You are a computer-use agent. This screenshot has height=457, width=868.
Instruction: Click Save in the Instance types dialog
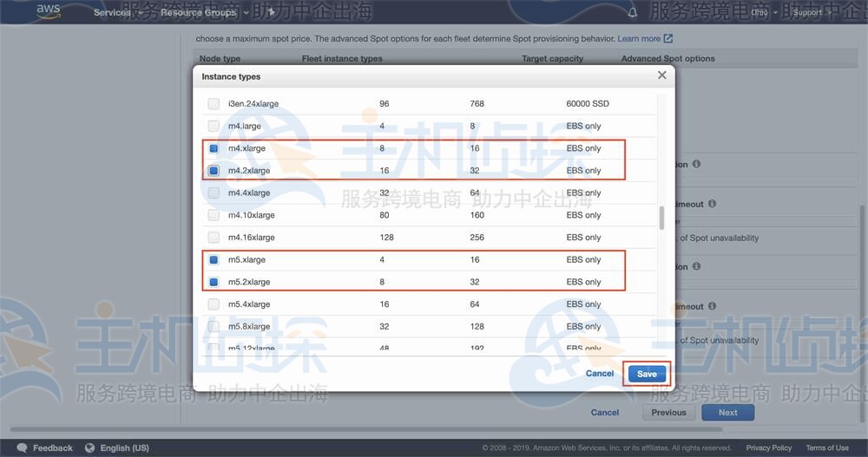[647, 374]
